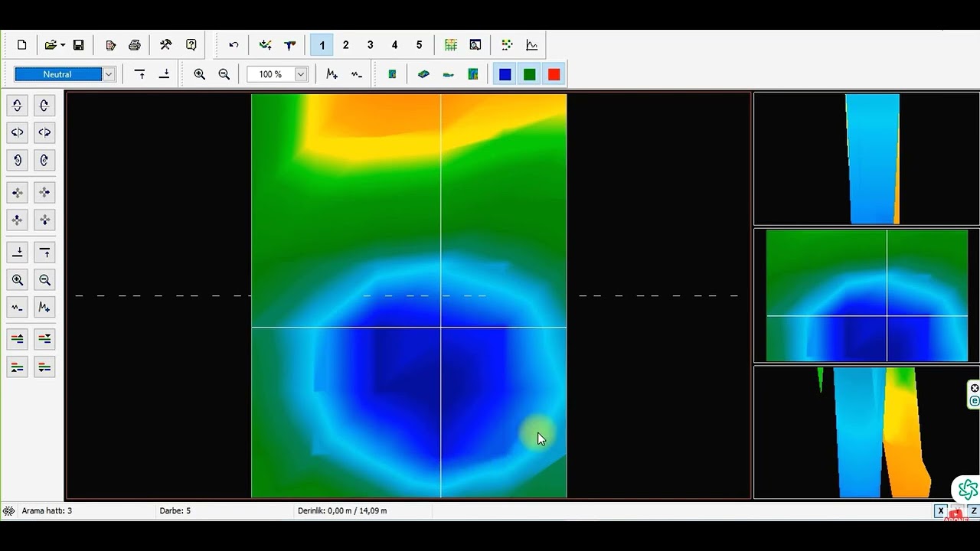Click the document notes icon next to save
Viewport: 980px width, 551px height.
point(110,45)
